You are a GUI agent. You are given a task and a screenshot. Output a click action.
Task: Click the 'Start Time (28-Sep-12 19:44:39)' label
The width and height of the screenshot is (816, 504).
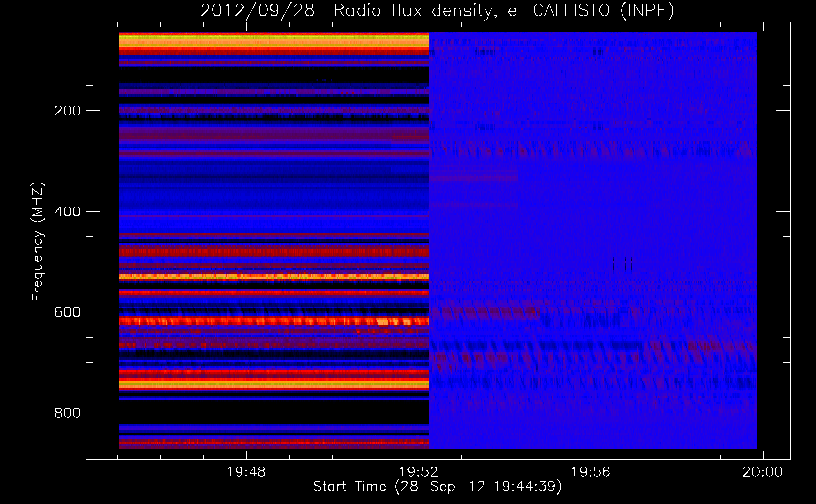437,487
